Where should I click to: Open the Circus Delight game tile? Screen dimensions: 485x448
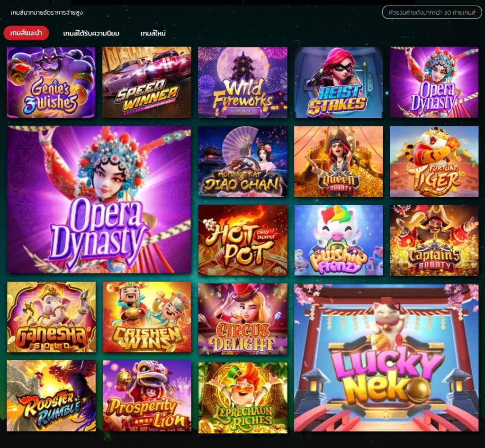click(243, 319)
